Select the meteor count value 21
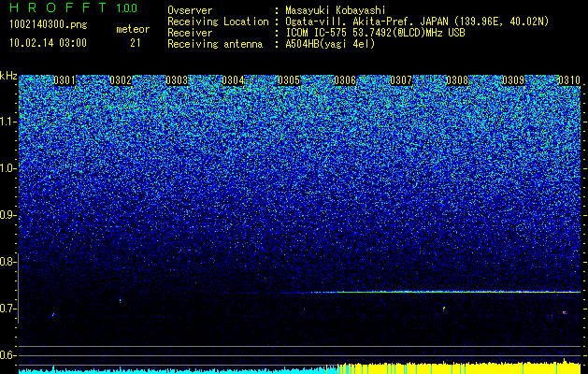 pyautogui.click(x=135, y=43)
